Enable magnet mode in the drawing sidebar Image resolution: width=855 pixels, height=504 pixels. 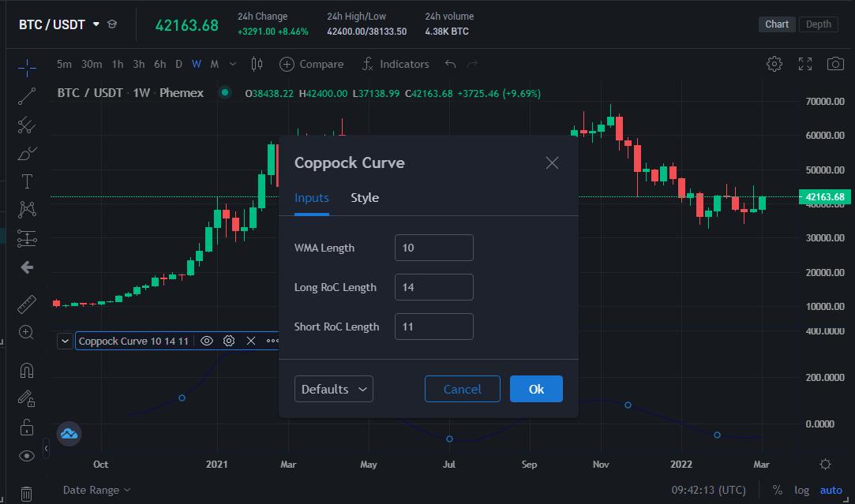[26, 369]
